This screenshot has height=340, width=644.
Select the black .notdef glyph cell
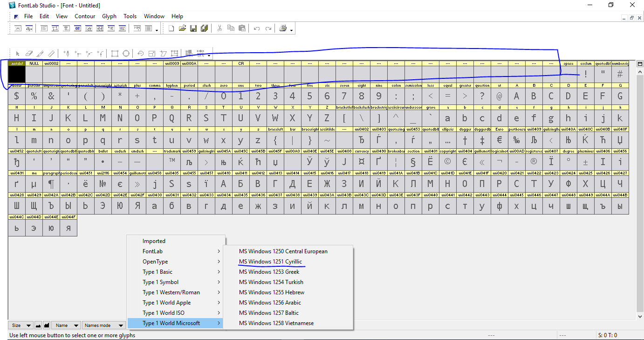point(17,72)
